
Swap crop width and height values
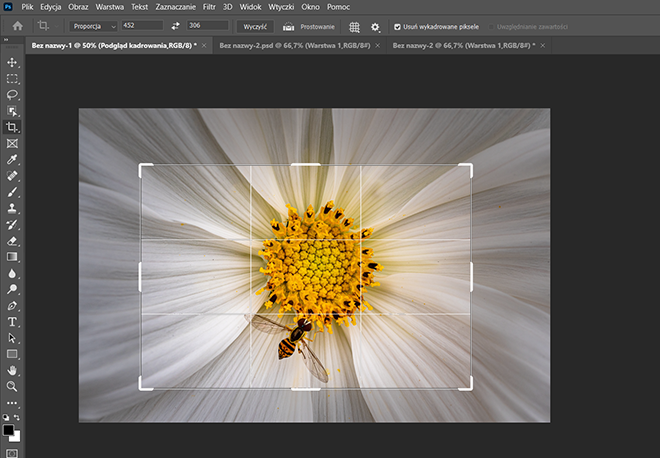[175, 26]
